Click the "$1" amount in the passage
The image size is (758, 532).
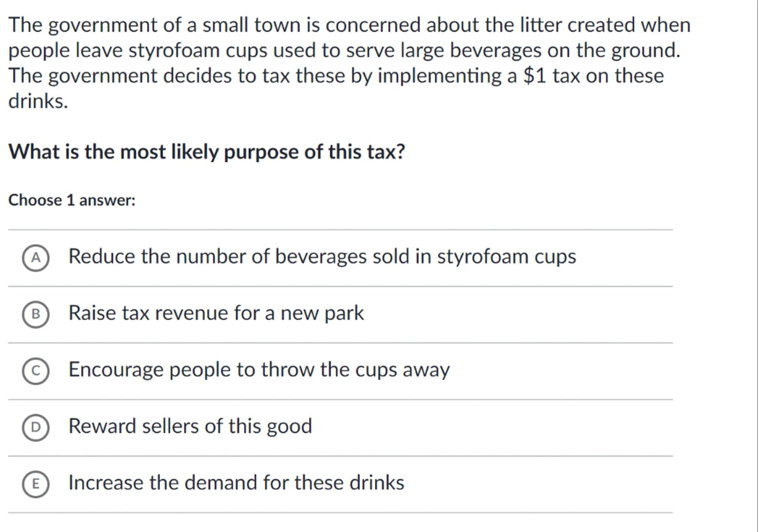(535, 76)
